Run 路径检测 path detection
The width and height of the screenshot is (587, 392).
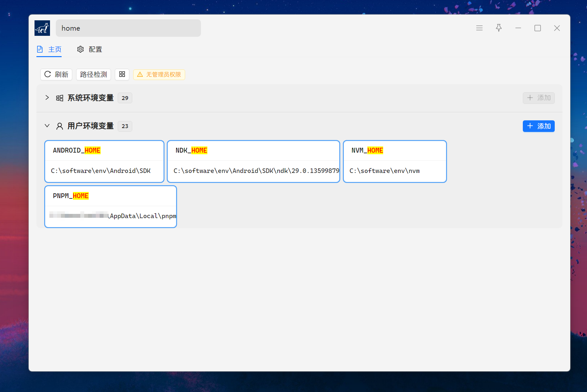coord(94,75)
